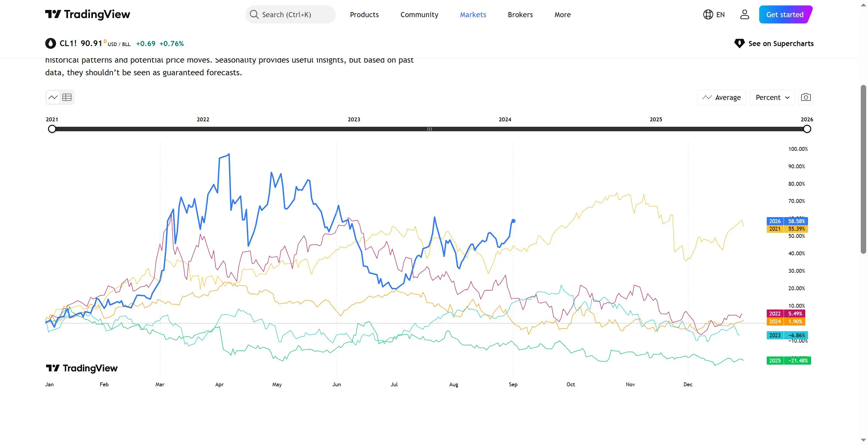
Task: Click the TradingView logo in header
Action: click(x=88, y=14)
